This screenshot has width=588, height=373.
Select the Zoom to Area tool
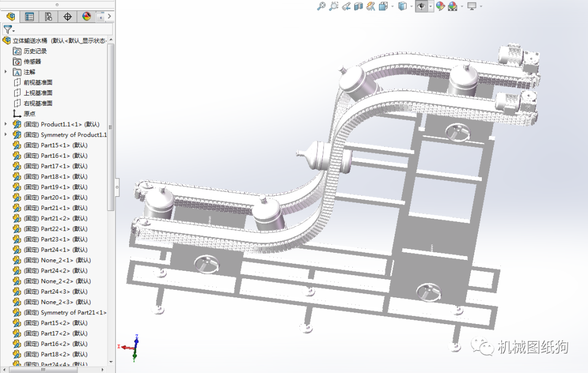[x=334, y=6]
